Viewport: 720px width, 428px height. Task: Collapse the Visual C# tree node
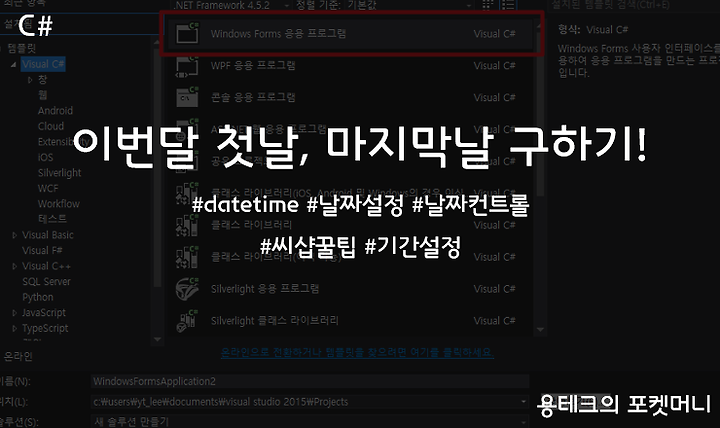(14, 64)
